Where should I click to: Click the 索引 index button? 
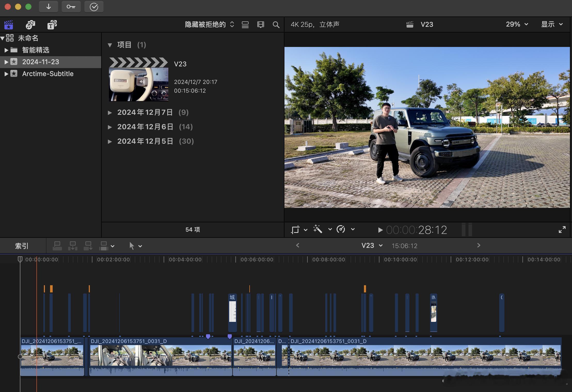[x=22, y=246]
